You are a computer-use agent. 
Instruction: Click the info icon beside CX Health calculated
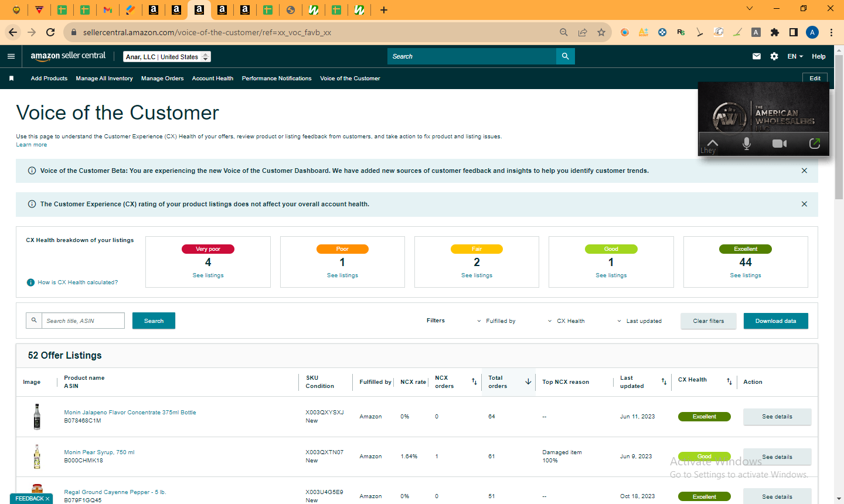[30, 282]
